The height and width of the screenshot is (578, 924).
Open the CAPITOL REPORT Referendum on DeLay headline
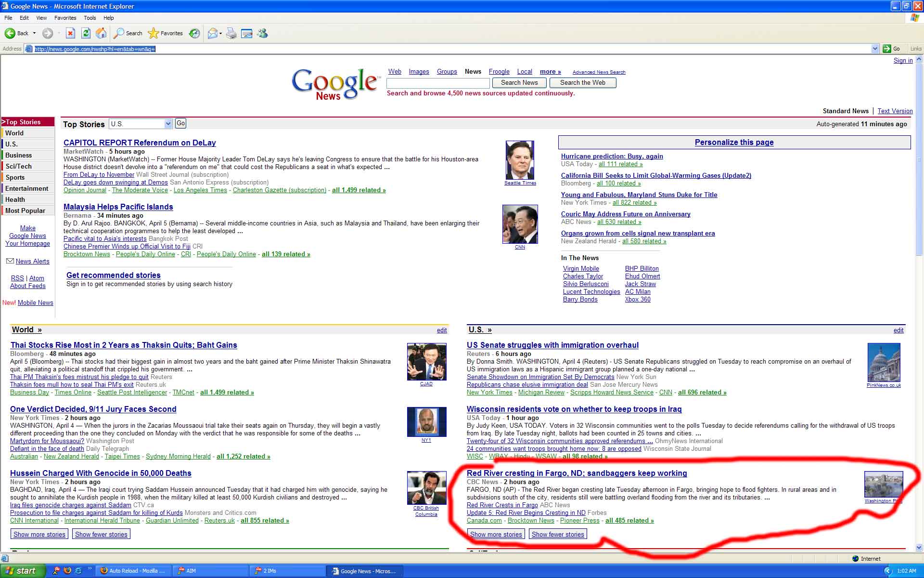(x=140, y=143)
